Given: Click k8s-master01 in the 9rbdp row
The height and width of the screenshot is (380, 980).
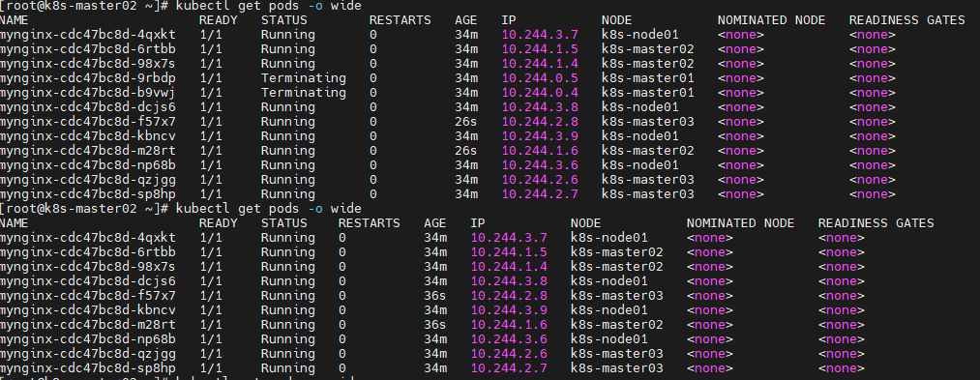Looking at the screenshot, I should pyautogui.click(x=647, y=78).
